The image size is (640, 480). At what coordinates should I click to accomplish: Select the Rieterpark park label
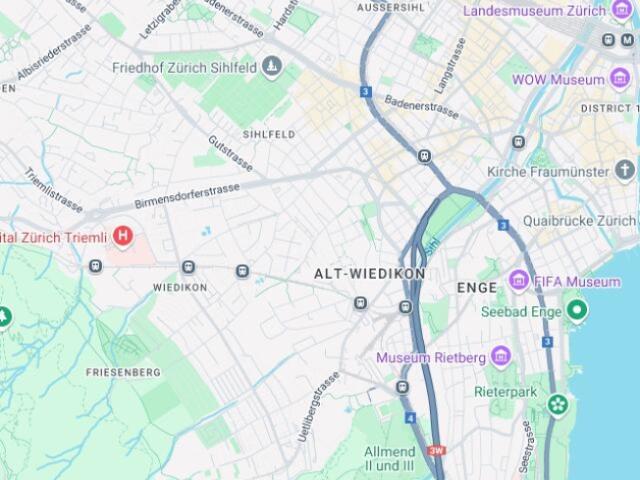(505, 392)
